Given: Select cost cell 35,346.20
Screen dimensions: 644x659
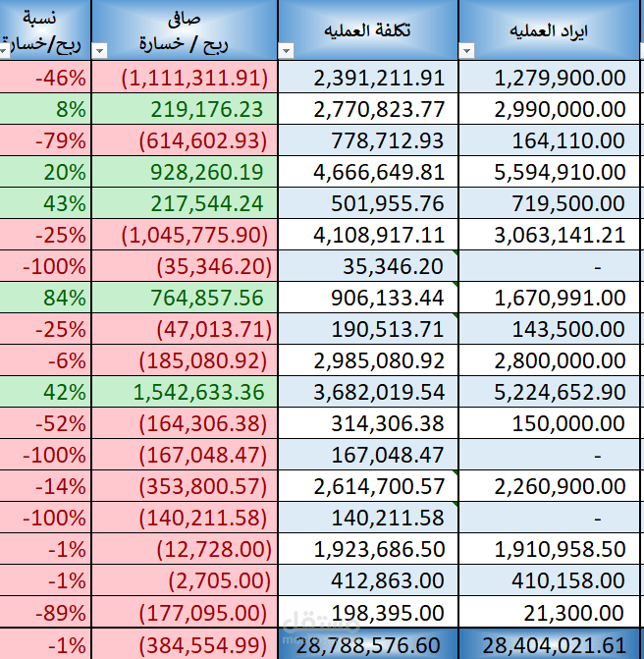Looking at the screenshot, I should click(368, 266).
